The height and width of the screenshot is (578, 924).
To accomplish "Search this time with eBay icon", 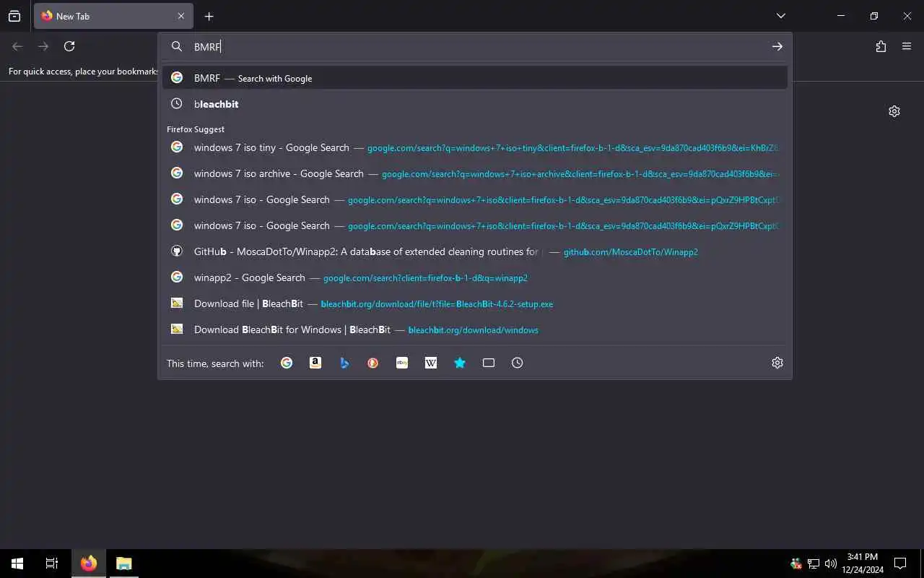I will (402, 363).
